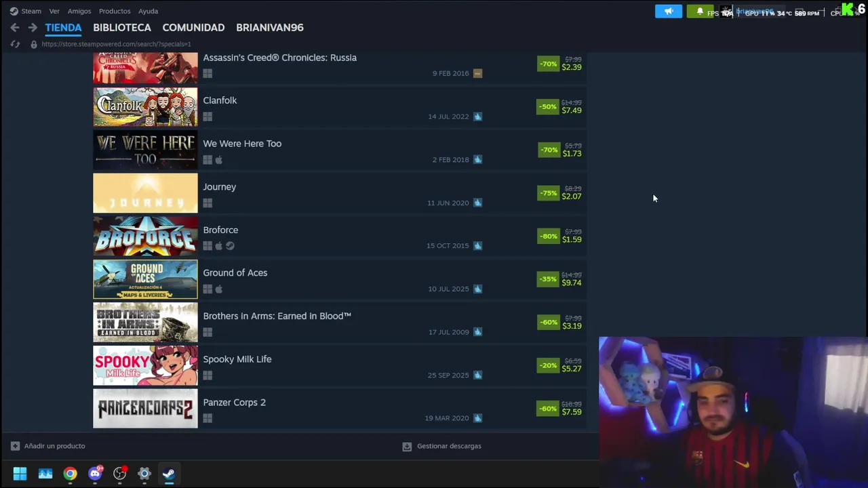This screenshot has height=488, width=868.
Task: Click the Panzer Corps 2 thumbnail image
Action: coord(145,409)
